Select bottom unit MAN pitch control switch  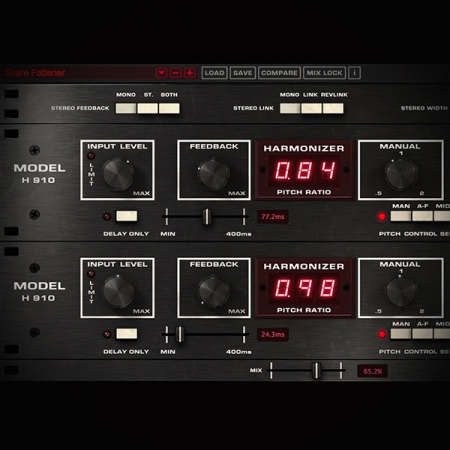coord(401,334)
